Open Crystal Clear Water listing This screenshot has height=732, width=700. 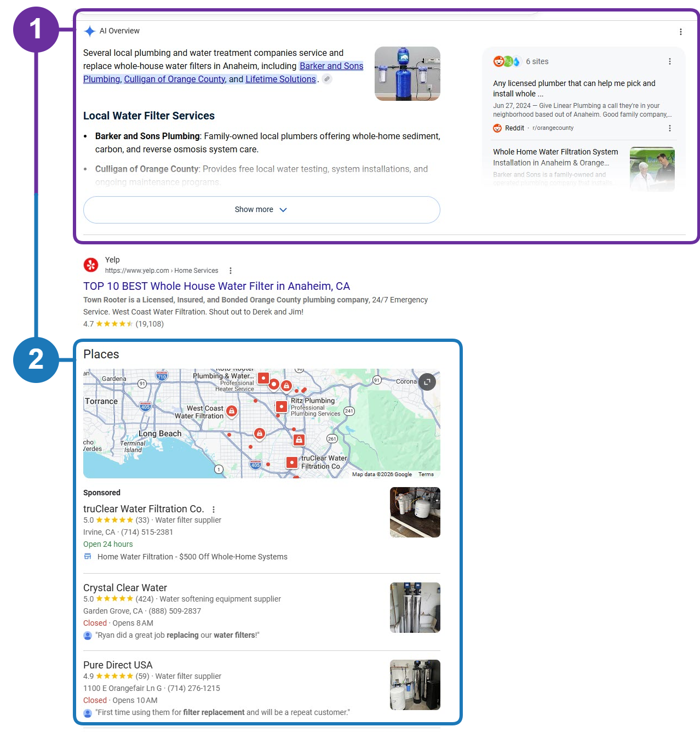(x=125, y=588)
